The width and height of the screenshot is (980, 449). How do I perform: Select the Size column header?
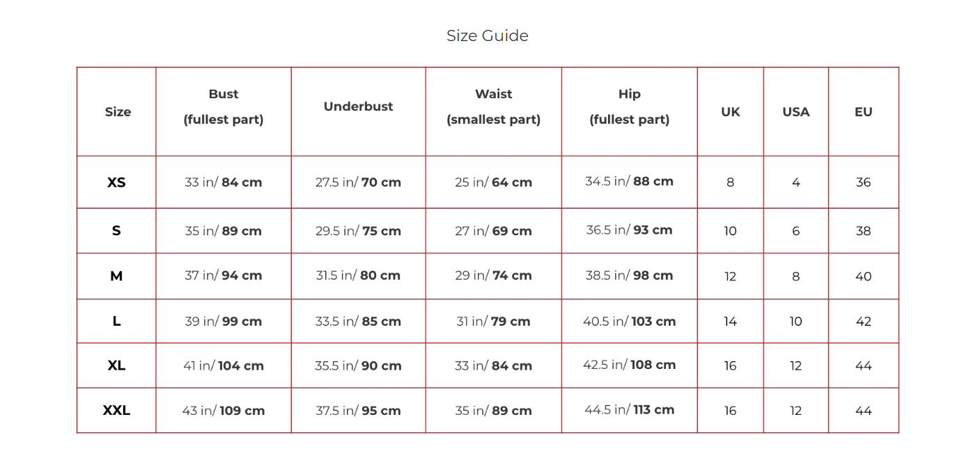118,112
